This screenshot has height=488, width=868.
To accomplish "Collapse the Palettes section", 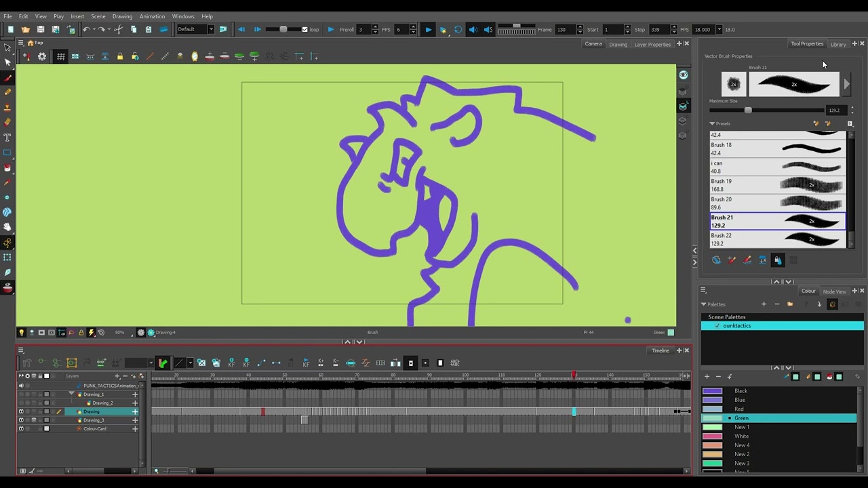I will pyautogui.click(x=704, y=304).
